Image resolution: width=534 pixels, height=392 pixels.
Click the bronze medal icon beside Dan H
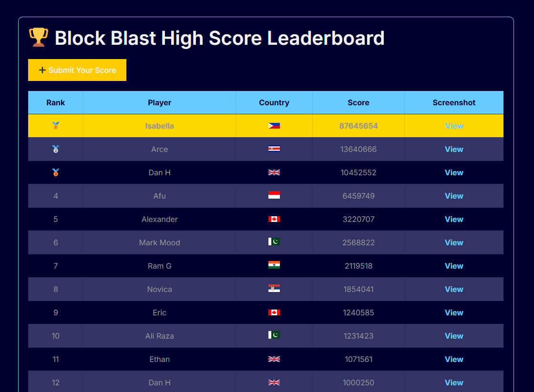click(x=55, y=172)
